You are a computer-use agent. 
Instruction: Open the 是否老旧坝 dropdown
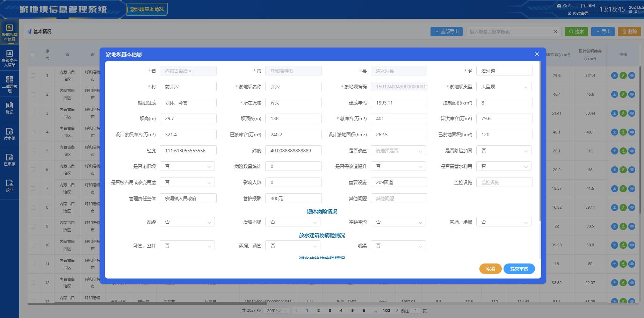pos(187,166)
